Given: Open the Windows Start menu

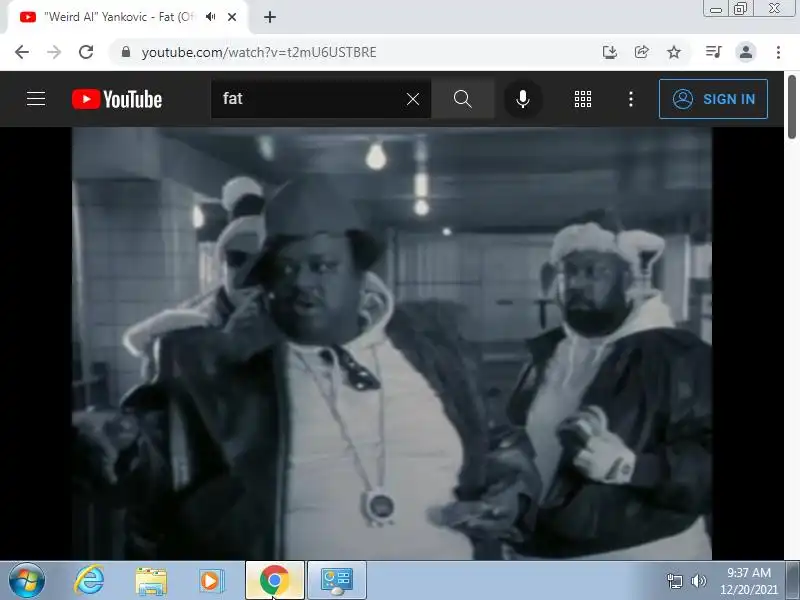Looking at the screenshot, I should click(27, 581).
